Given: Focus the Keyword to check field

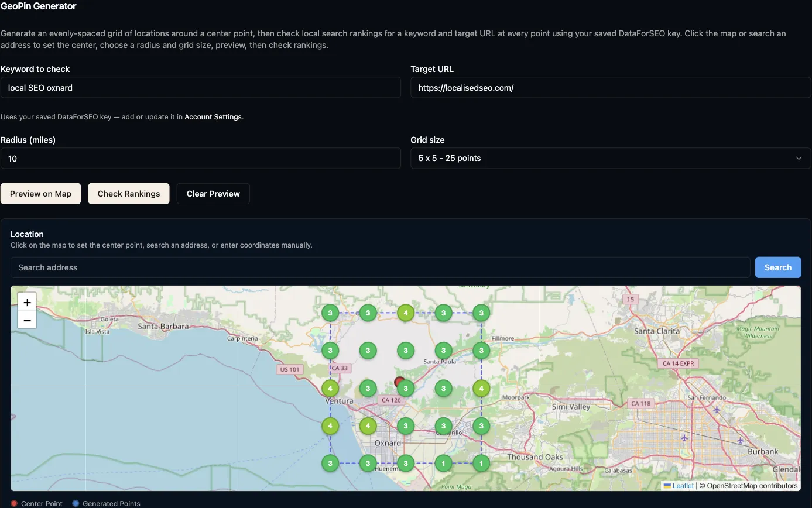Looking at the screenshot, I should 201,88.
